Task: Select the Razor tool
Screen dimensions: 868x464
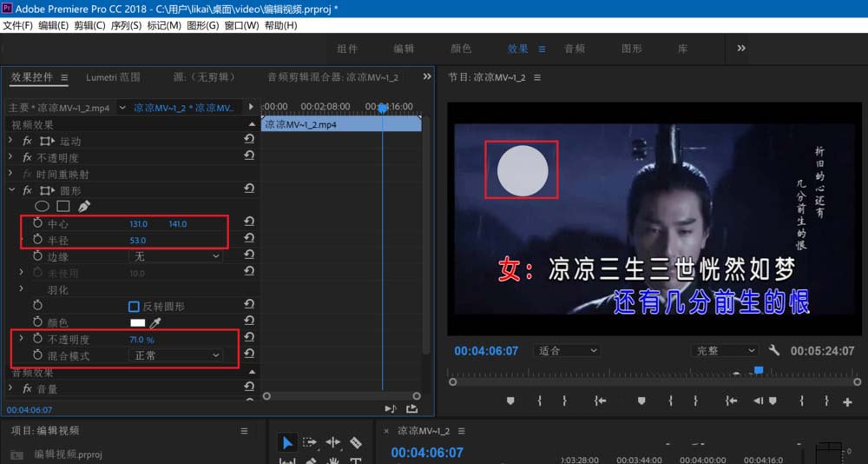Action: (x=356, y=442)
